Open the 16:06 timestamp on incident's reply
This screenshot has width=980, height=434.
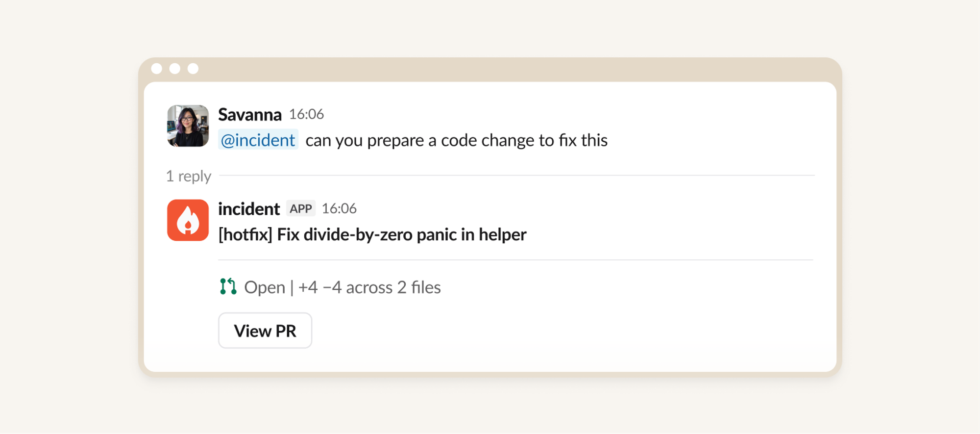pyautogui.click(x=339, y=208)
